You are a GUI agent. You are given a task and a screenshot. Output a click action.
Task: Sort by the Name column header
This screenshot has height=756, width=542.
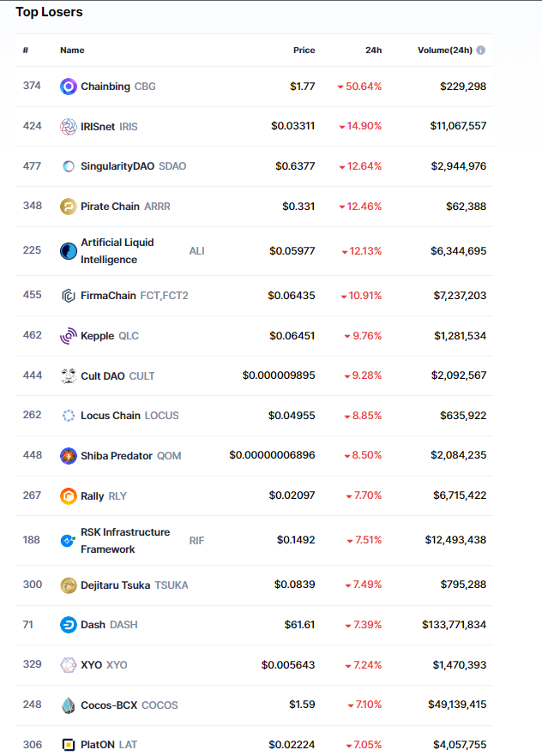point(72,51)
